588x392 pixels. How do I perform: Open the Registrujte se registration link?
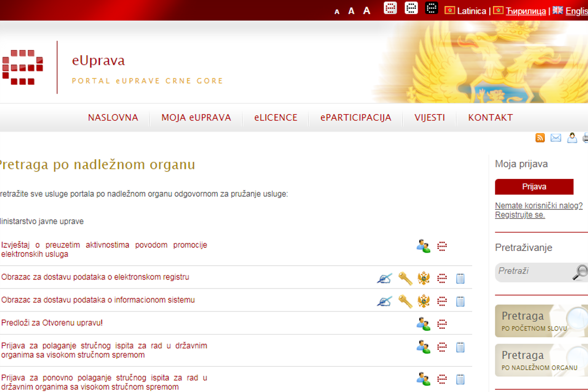pyautogui.click(x=520, y=215)
